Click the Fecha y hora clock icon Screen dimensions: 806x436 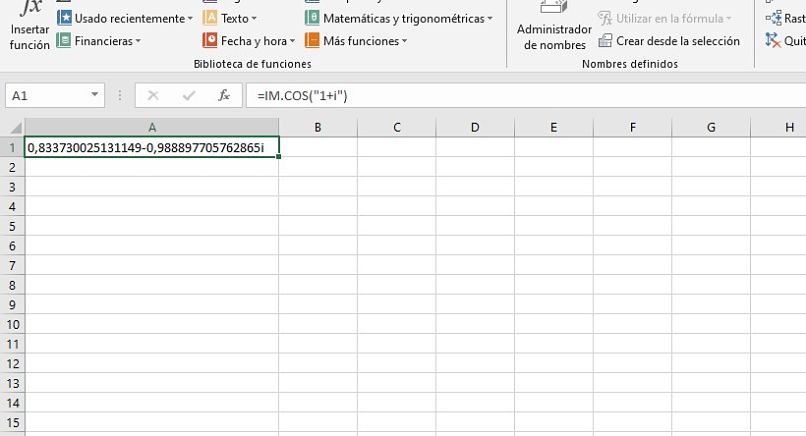210,40
